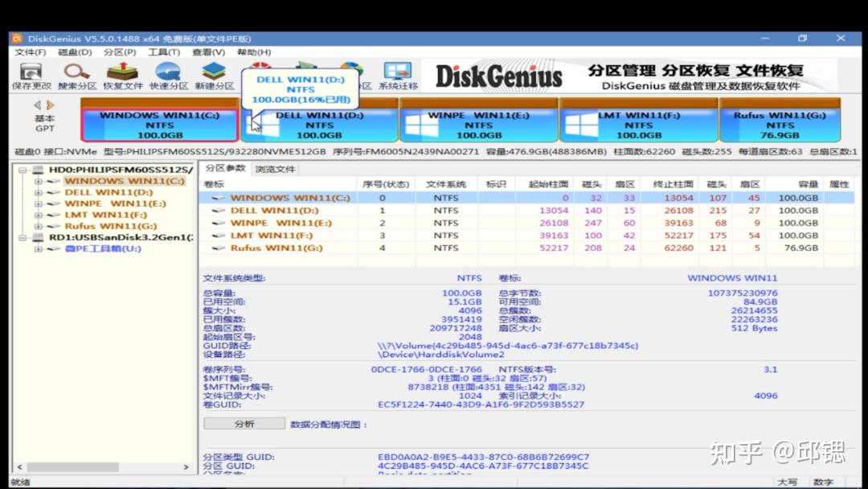Screen dimensions: 868x489
Task: Select DELL WIN11(D:) in the tree
Action: point(108,192)
